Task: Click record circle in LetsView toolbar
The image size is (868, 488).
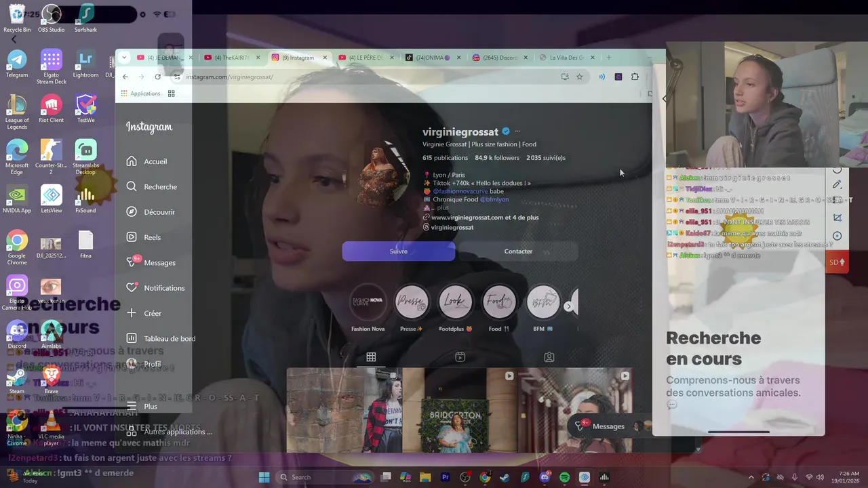Action: coord(837,236)
